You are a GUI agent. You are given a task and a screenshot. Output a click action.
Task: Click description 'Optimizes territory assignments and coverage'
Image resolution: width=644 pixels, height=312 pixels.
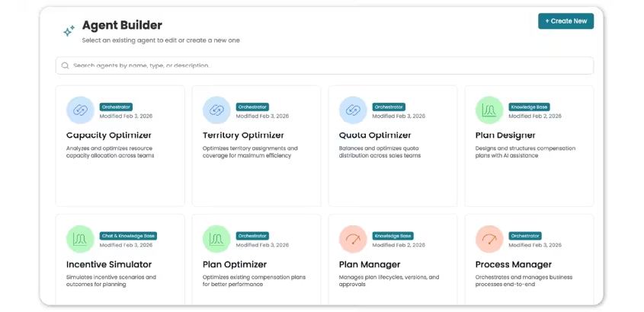pyautogui.click(x=250, y=152)
